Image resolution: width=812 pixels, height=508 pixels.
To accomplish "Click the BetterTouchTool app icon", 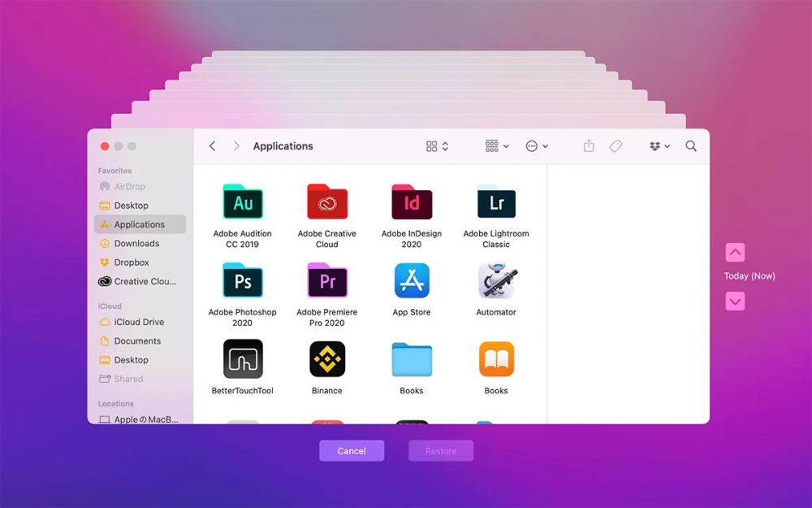I will click(x=243, y=359).
